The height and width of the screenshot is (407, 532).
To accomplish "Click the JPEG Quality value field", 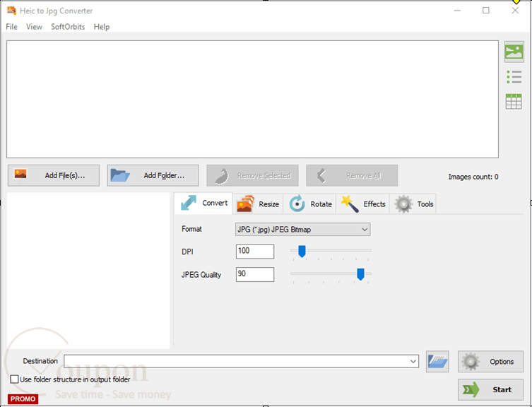I will click(x=255, y=274).
